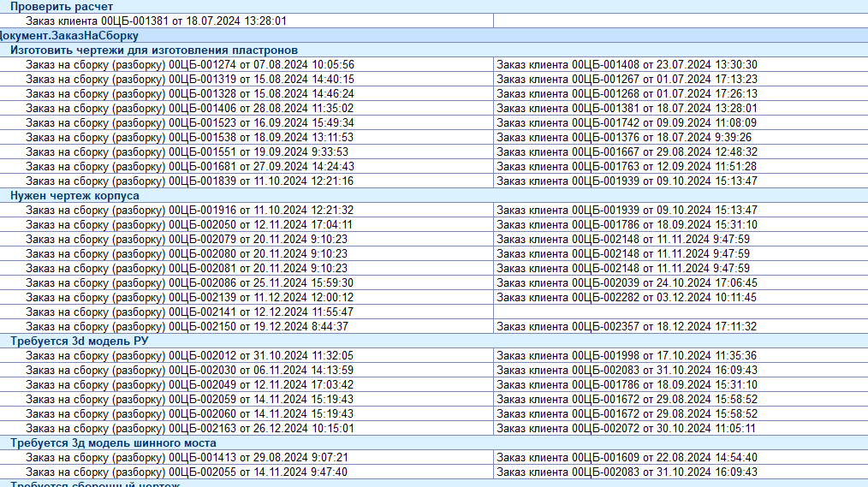The image size is (868, 487).
Task: Open Заказ на сборку 00ЦБ-002012
Action: pyautogui.click(x=190, y=356)
